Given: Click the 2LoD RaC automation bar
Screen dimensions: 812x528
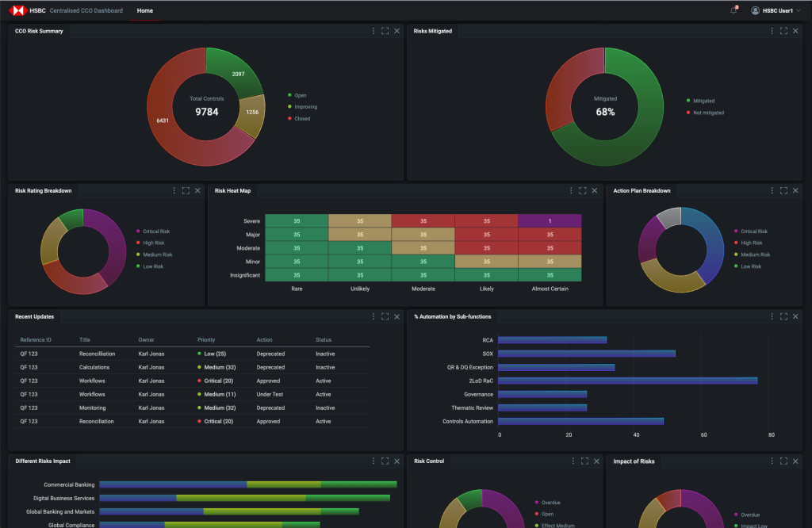Looking at the screenshot, I should tap(628, 381).
